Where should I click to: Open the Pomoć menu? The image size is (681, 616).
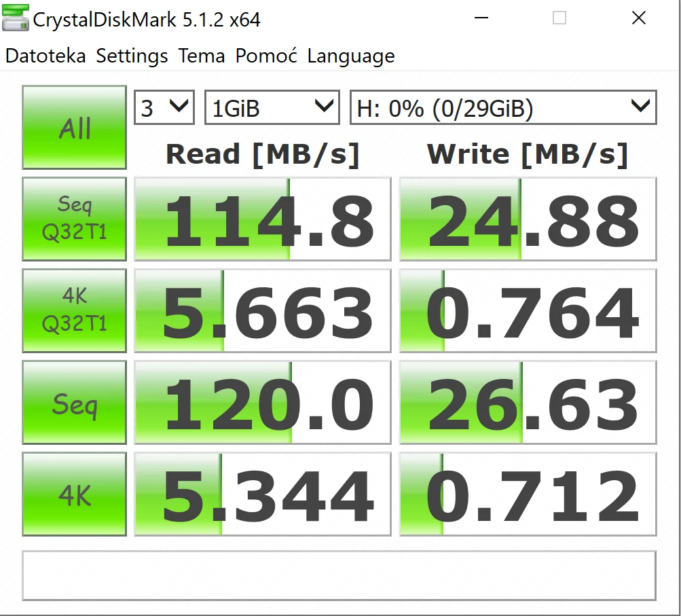266,56
